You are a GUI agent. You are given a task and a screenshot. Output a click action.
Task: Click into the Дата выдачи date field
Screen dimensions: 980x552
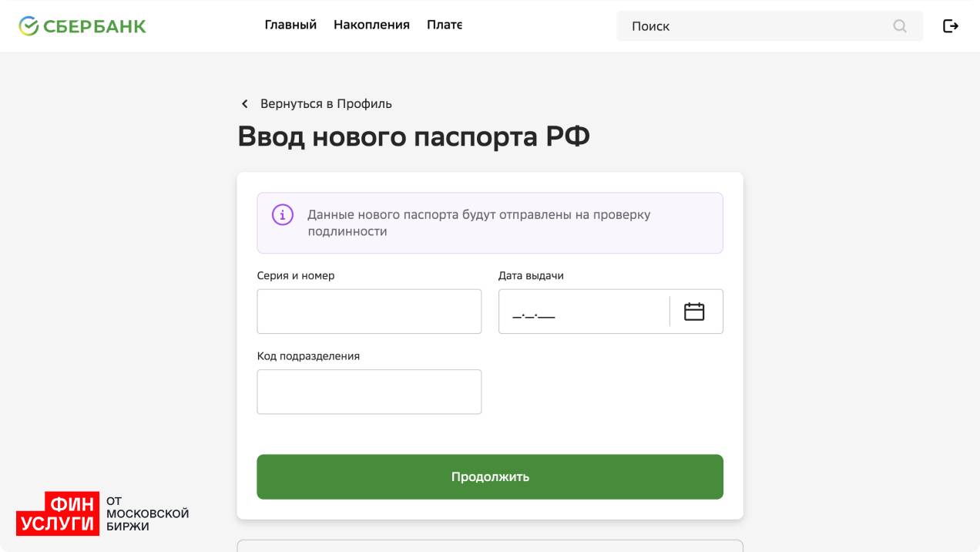point(583,311)
